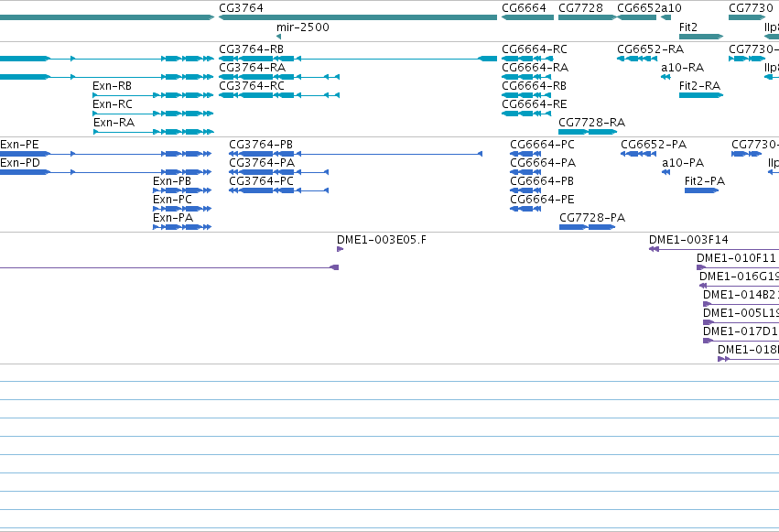Click the Exn-RA transcript label
Image resolution: width=779 pixels, height=532 pixels.
point(114,123)
